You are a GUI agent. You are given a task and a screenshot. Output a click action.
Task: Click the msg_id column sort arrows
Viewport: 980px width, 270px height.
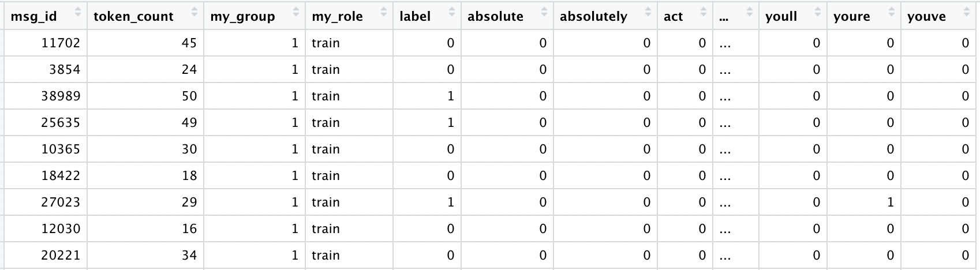78,12
